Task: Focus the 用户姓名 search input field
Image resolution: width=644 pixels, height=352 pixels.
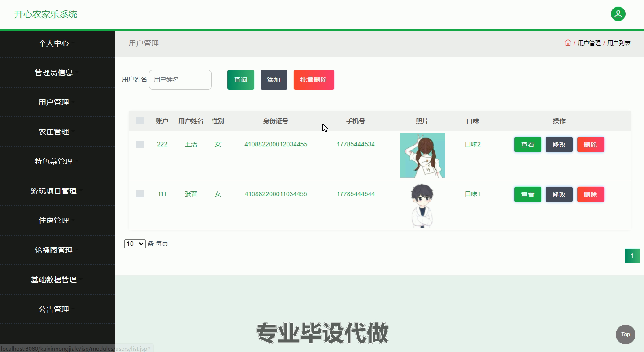Action: [x=180, y=80]
